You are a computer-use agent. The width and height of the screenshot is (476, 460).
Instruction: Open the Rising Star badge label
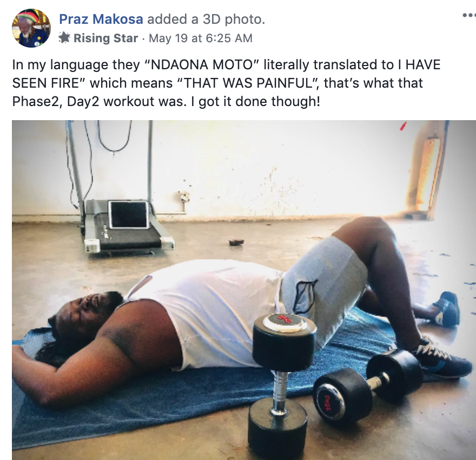coord(105,38)
